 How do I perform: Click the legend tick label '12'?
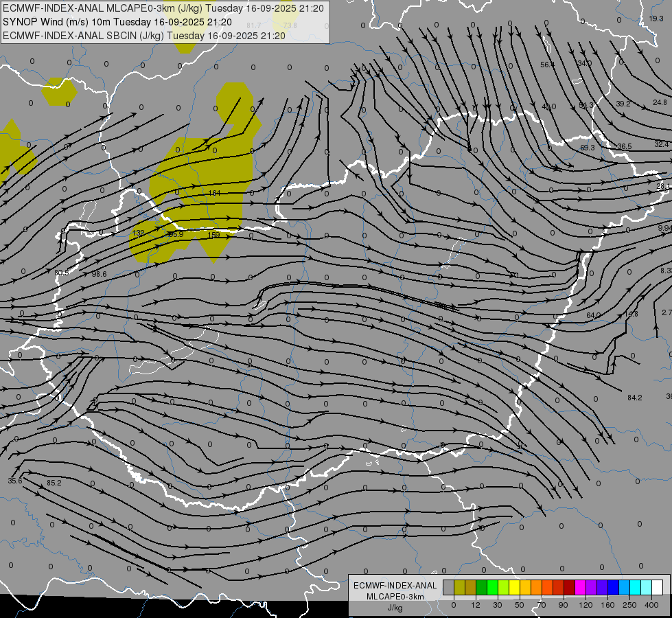click(476, 605)
